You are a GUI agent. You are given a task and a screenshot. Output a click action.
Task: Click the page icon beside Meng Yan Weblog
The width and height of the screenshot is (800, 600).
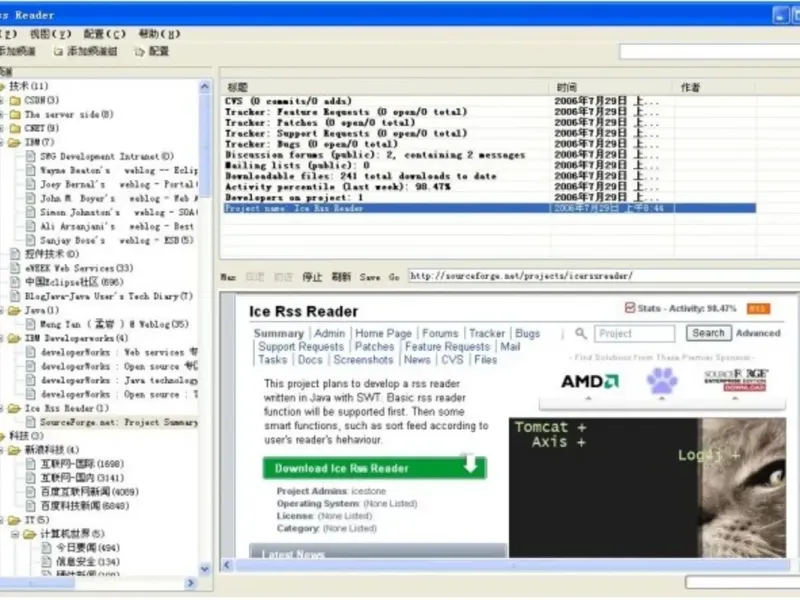(x=31, y=324)
